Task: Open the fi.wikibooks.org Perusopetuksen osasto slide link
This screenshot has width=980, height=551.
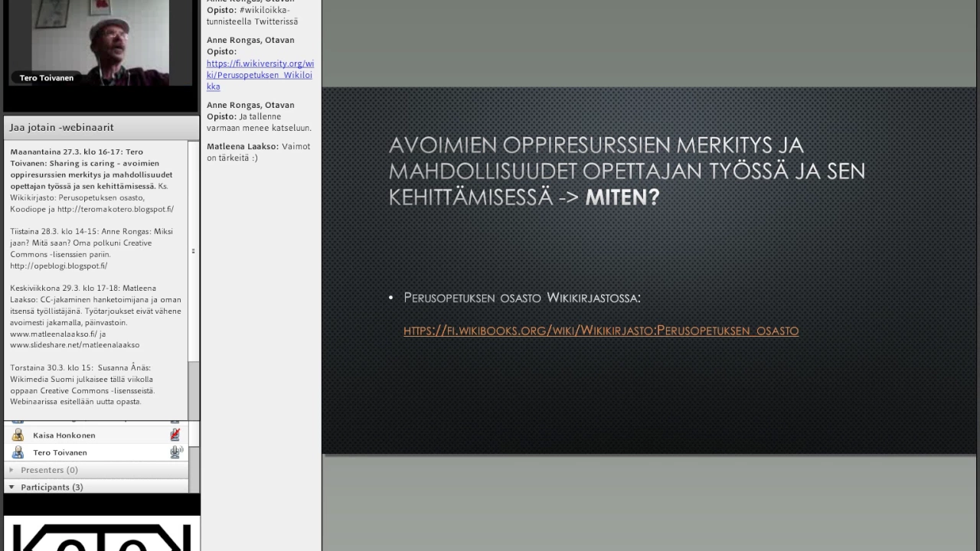Action: point(601,331)
